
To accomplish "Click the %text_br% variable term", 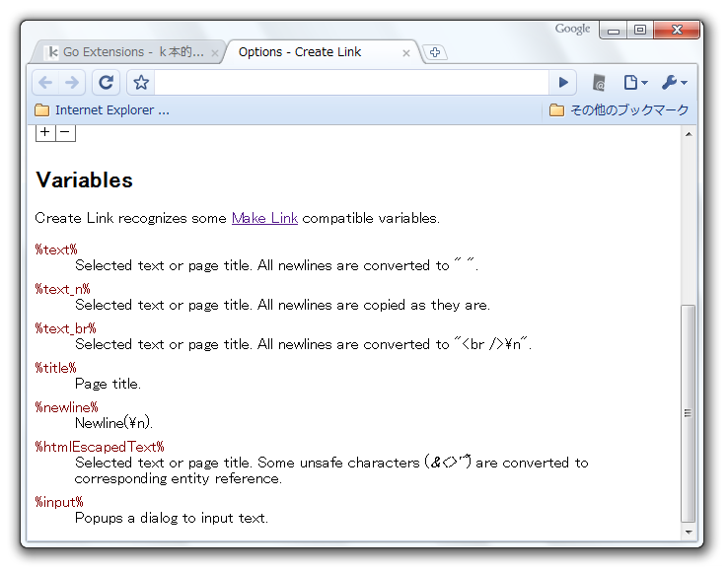I will (65, 328).
